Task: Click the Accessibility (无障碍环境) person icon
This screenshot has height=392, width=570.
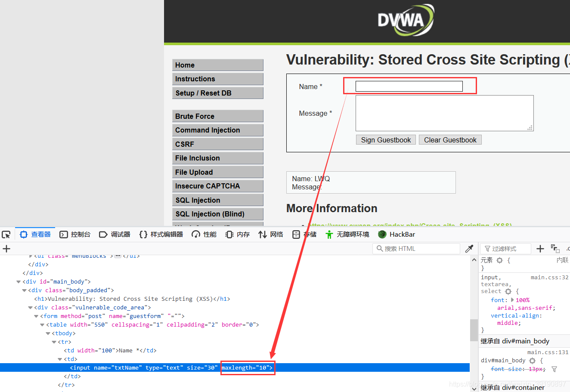Action: coord(329,235)
